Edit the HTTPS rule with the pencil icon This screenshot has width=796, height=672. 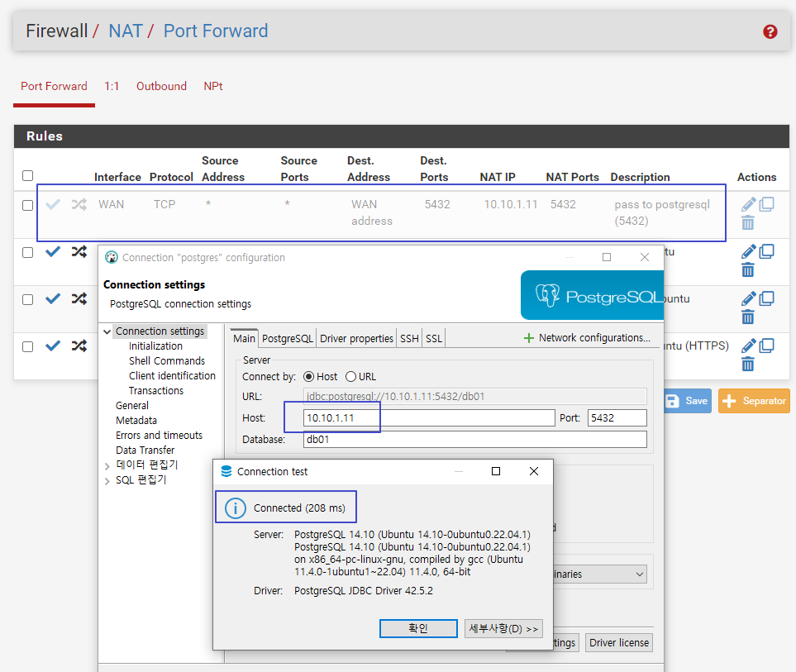tap(748, 346)
